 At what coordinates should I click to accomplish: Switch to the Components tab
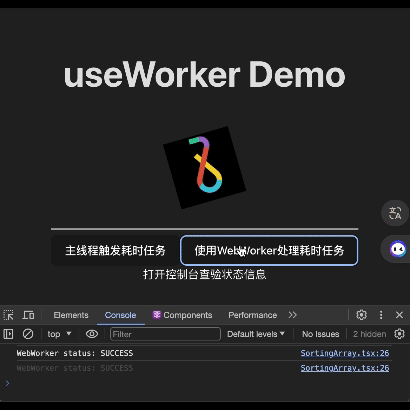[x=182, y=315]
